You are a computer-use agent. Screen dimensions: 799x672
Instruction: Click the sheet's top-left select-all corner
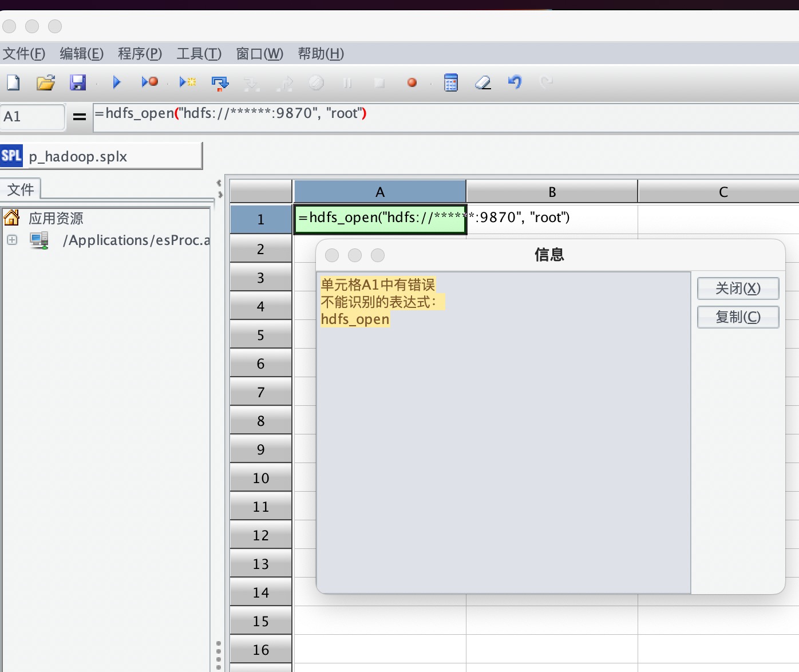point(261,191)
